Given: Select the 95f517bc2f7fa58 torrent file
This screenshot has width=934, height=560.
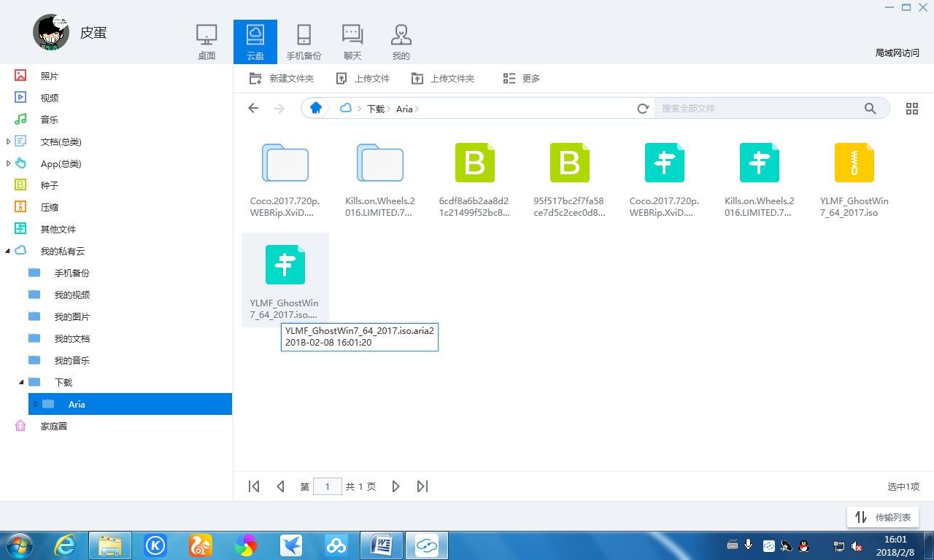Looking at the screenshot, I should [570, 163].
